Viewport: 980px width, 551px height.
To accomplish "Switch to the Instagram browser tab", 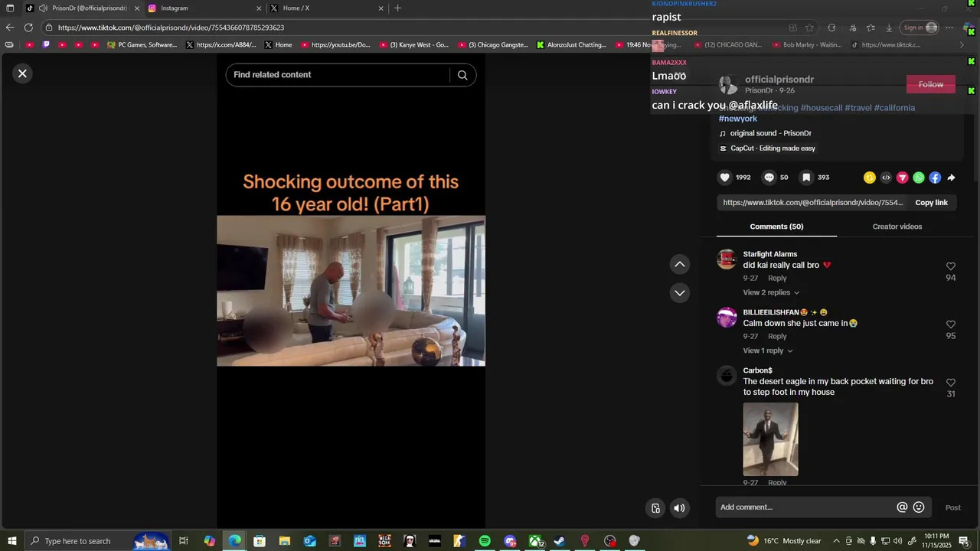I will pyautogui.click(x=204, y=8).
